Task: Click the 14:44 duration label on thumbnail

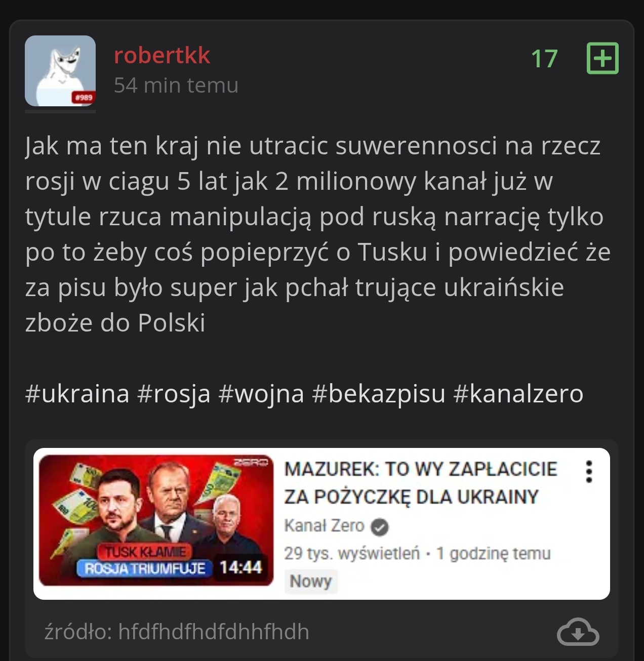Action: [240, 567]
